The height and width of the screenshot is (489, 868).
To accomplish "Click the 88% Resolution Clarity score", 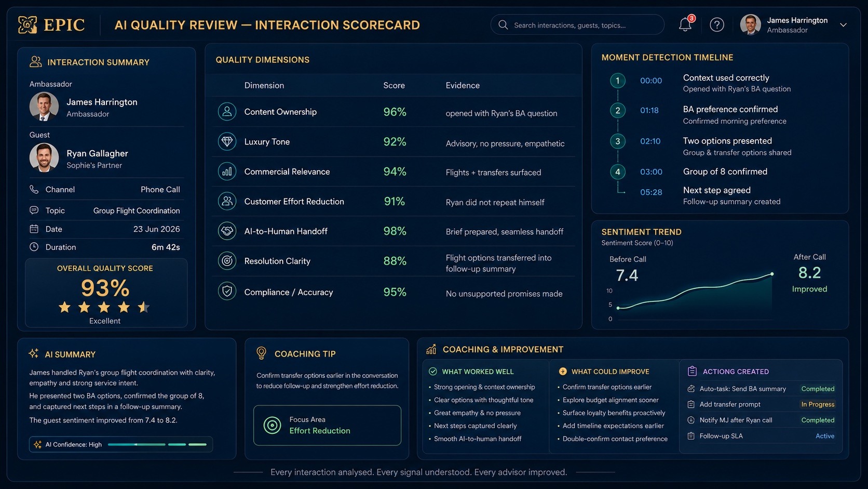I will [395, 261].
